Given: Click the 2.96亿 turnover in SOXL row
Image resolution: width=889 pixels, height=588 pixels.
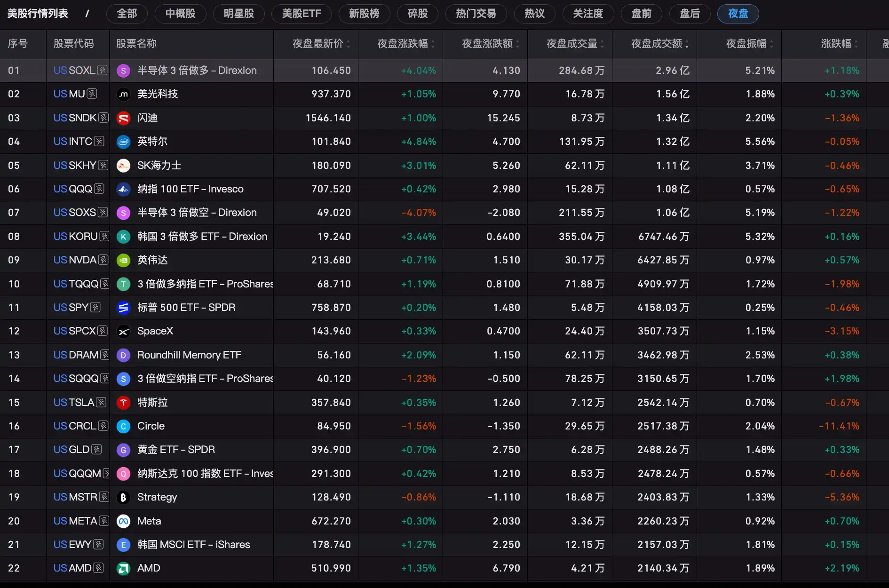Looking at the screenshot, I should click(x=673, y=71).
